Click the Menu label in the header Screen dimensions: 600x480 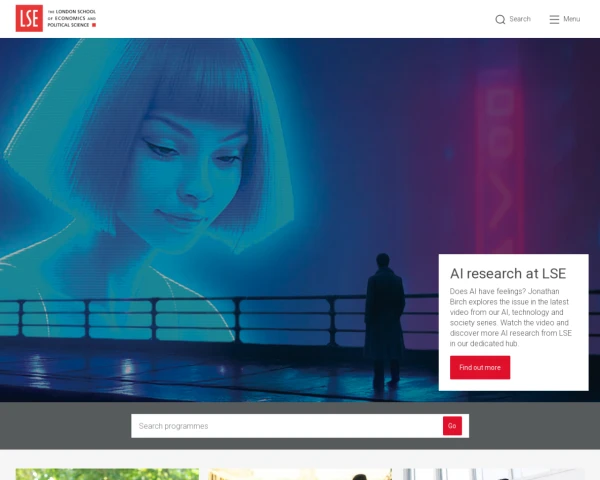[x=572, y=19]
